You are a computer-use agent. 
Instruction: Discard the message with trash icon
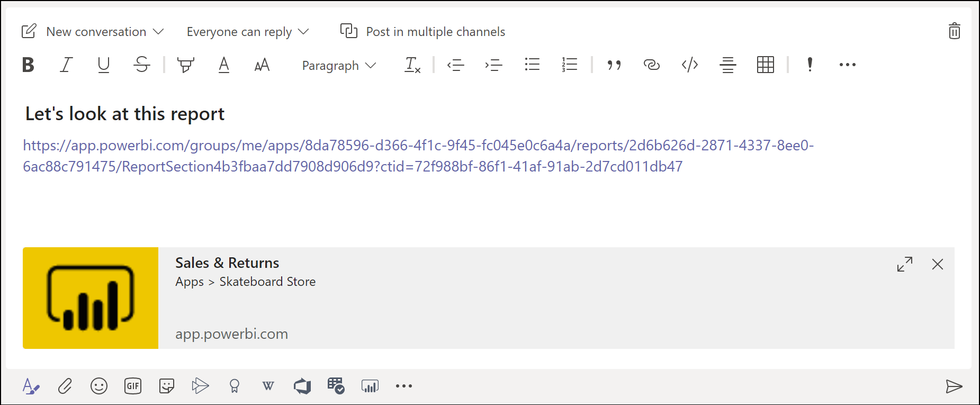click(x=955, y=31)
